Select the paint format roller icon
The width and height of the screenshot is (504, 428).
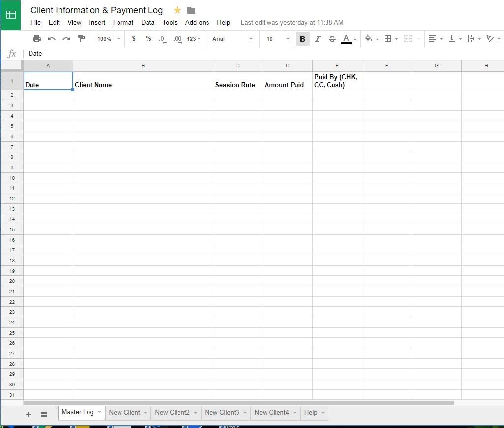[81, 39]
